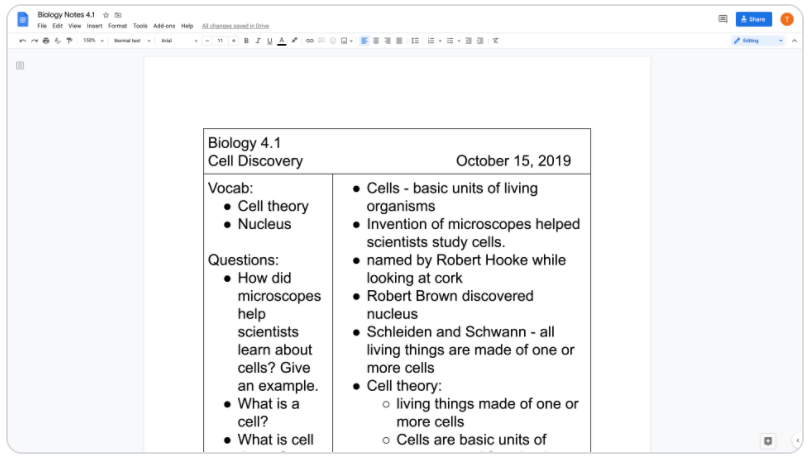This screenshot has width=812, height=462.
Task: Star the Biology Notes 4.1 document
Action: 106,15
